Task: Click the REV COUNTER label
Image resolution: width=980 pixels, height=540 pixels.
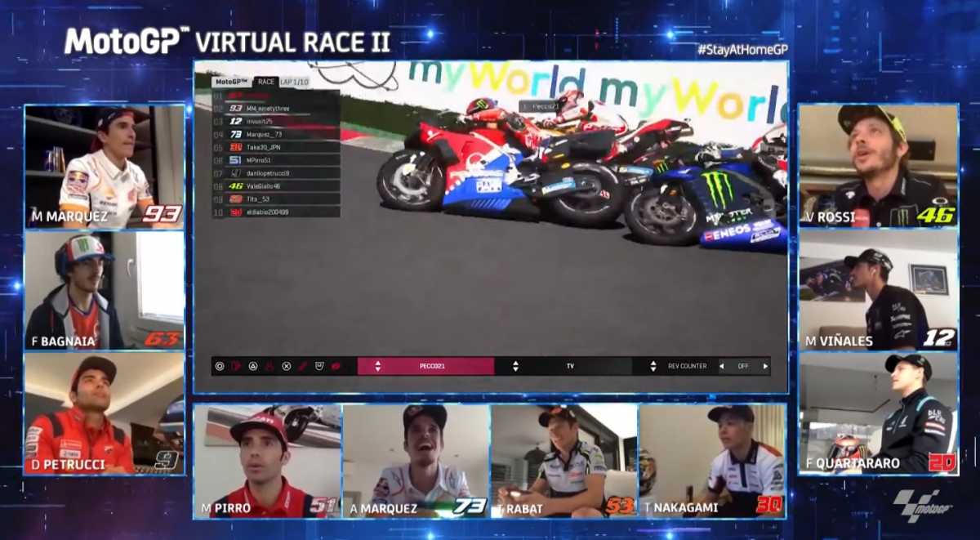Action: coord(688,366)
